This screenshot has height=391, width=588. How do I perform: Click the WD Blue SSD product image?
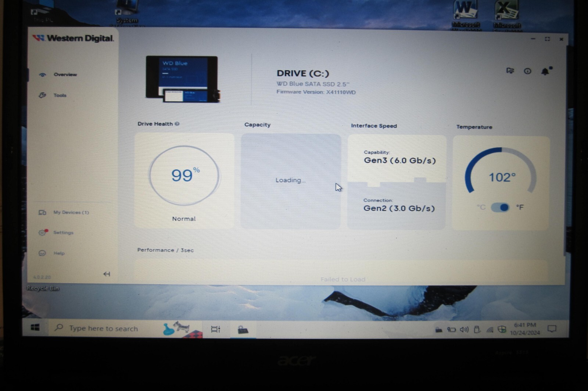point(183,79)
